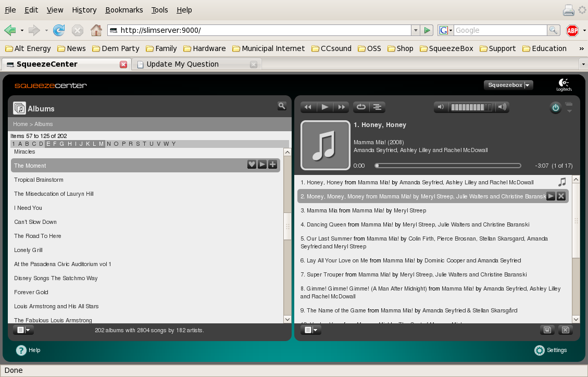Screen dimensions: 588x377
Task: Jump to letter N in album index
Action: [x=109, y=144]
